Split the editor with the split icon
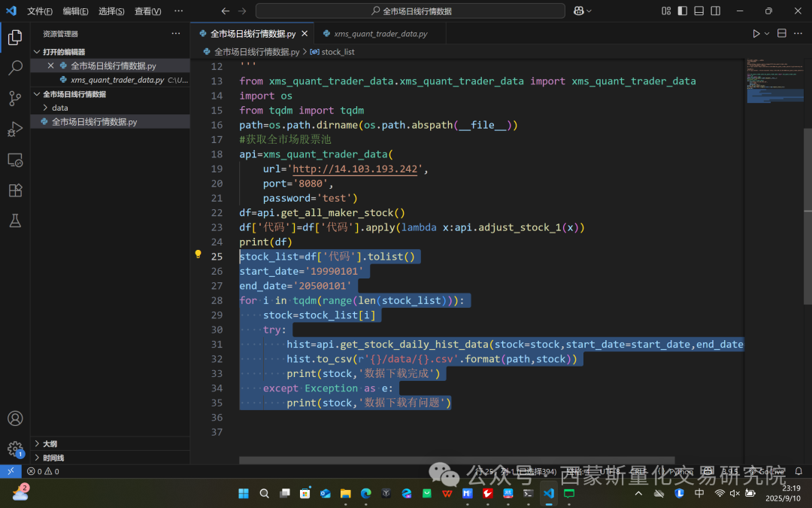 click(782, 33)
